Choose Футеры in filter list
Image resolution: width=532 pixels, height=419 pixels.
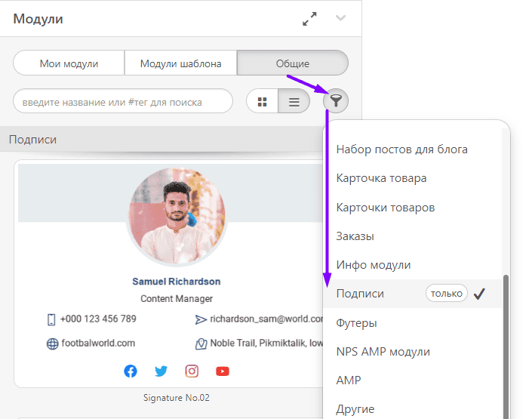point(356,322)
